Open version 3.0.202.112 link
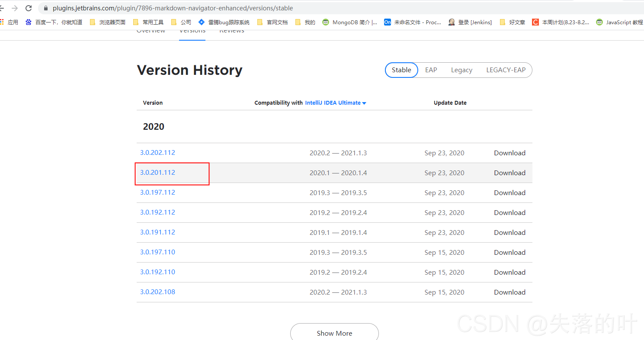This screenshot has height=340, width=644. (157, 153)
